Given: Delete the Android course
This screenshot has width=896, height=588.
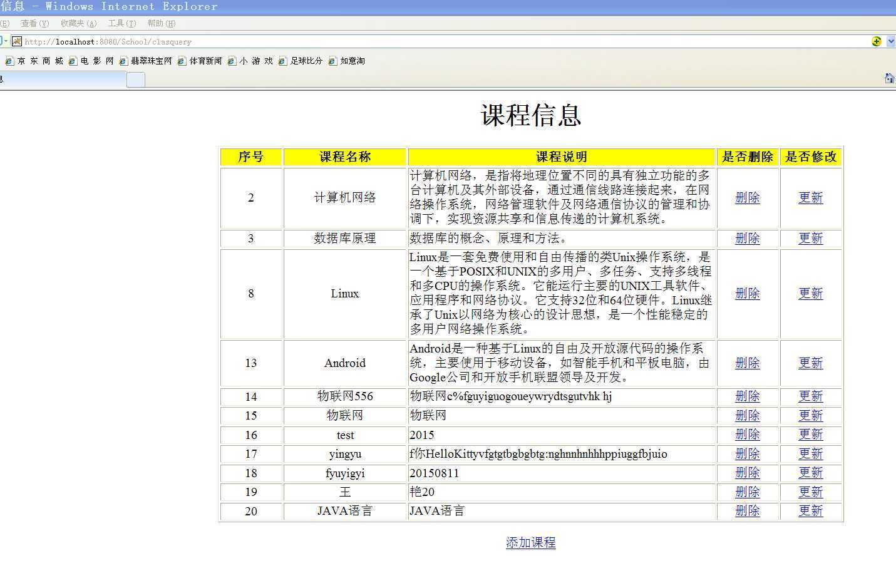Looking at the screenshot, I should (748, 363).
